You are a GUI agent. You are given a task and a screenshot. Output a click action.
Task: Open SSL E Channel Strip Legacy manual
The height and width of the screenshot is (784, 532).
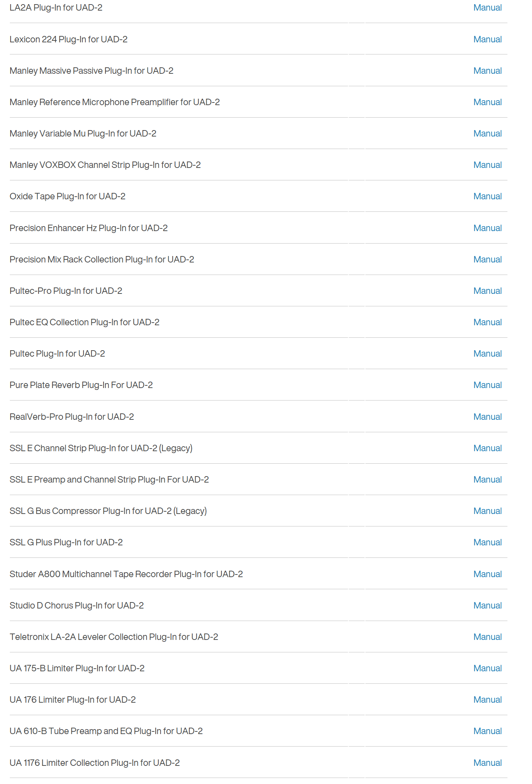tap(487, 448)
